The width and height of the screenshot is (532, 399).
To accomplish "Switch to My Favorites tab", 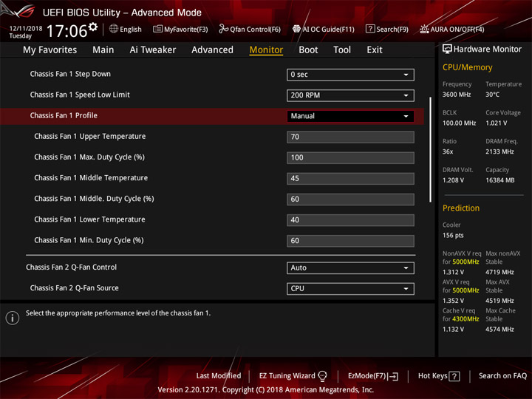I will pos(50,50).
